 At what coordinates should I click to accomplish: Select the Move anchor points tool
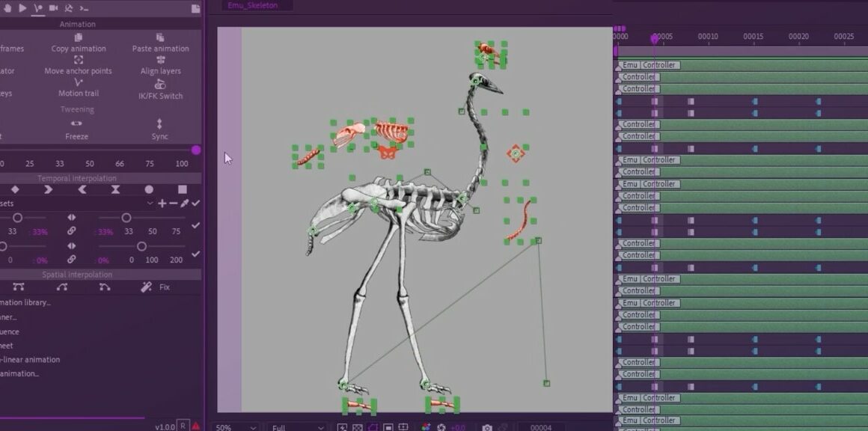[x=78, y=60]
